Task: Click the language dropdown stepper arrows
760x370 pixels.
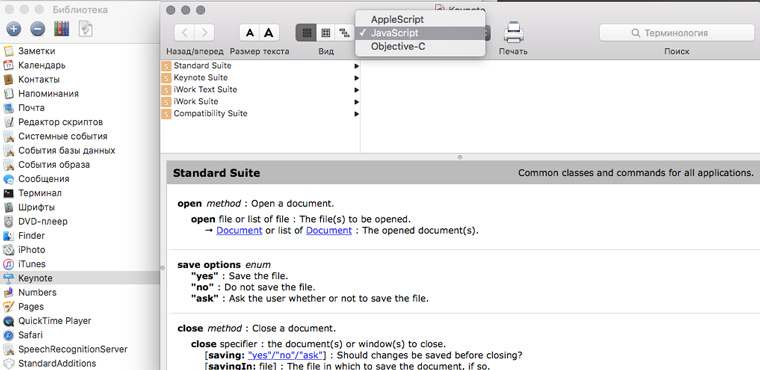Action: (488, 33)
